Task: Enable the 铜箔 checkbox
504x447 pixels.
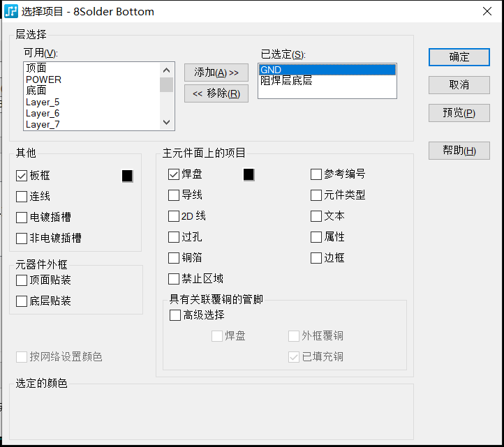Action: pyautogui.click(x=174, y=258)
